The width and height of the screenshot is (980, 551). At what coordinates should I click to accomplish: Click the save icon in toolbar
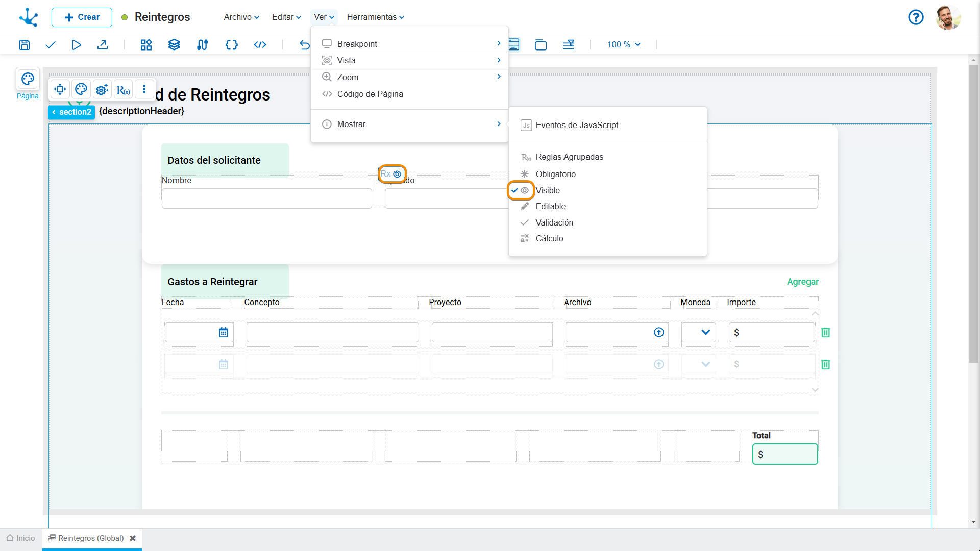coord(24,45)
